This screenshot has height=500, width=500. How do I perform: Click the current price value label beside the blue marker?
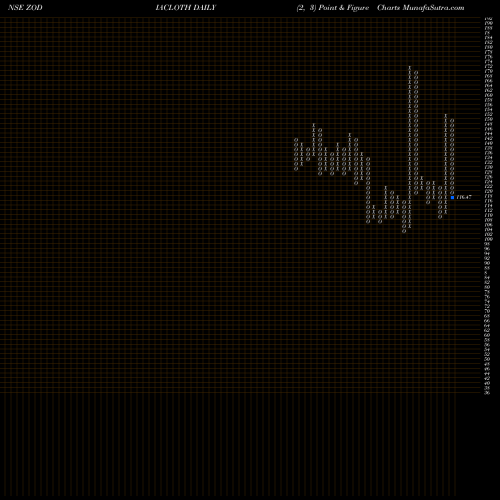point(464,197)
